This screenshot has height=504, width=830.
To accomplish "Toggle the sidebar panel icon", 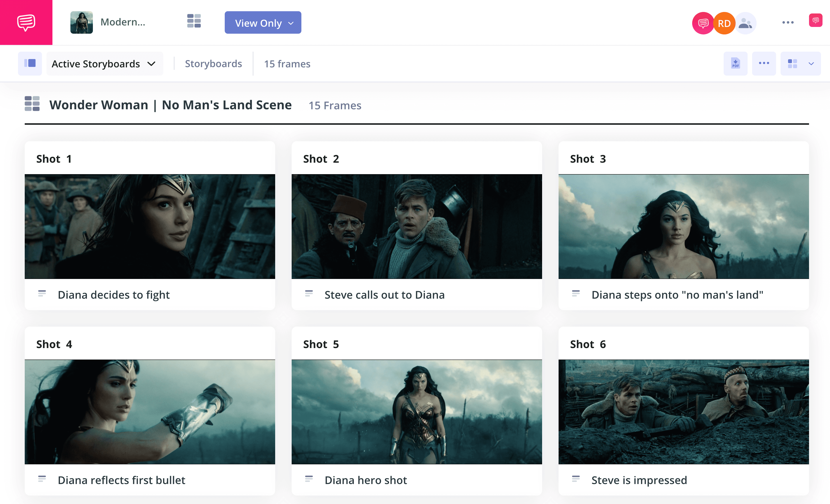I will (x=30, y=63).
